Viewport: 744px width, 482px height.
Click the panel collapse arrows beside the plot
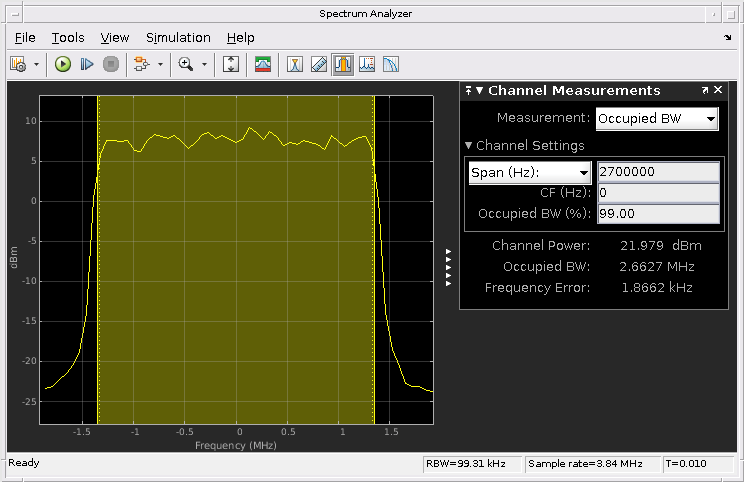click(x=448, y=268)
